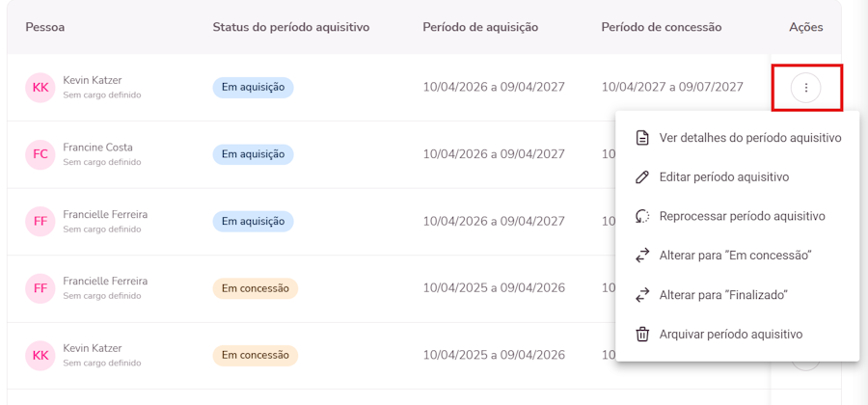Open Francine Costa's name link
Viewport: 868px width, 405px height.
[98, 148]
